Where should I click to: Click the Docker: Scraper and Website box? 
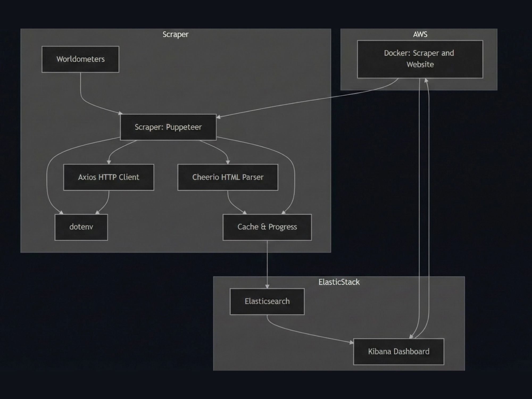click(420, 59)
